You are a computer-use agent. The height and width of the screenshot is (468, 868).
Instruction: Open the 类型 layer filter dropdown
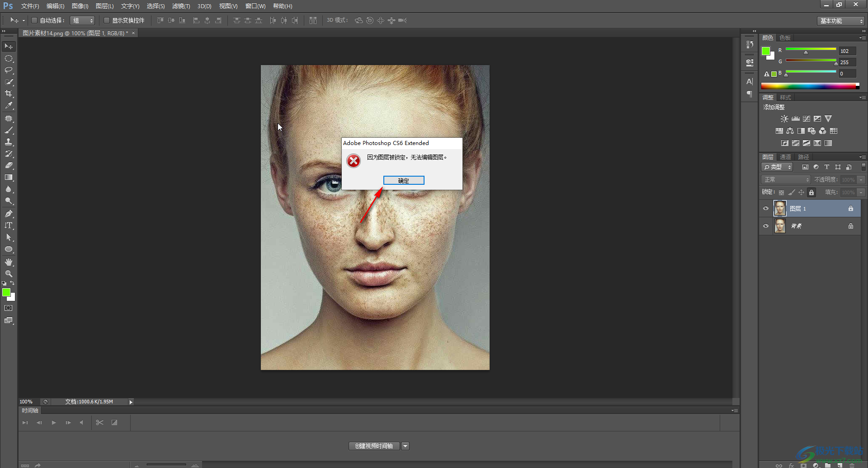coord(777,167)
